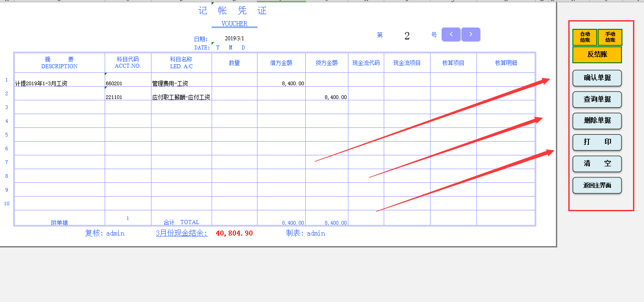This screenshot has width=644, height=302.
Task: Click the red cash balance 40,804.90
Action: pyautogui.click(x=234, y=233)
